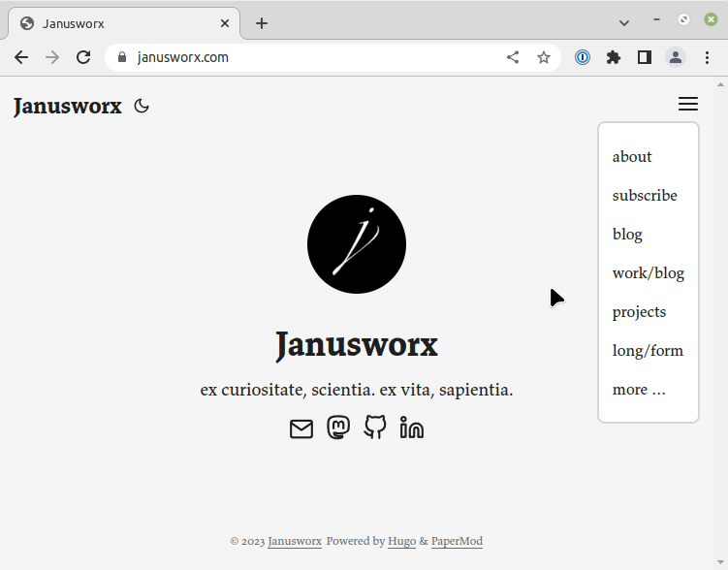Screen dimensions: 728x570
Task: Open the PaperMod footer link
Action: (457, 541)
